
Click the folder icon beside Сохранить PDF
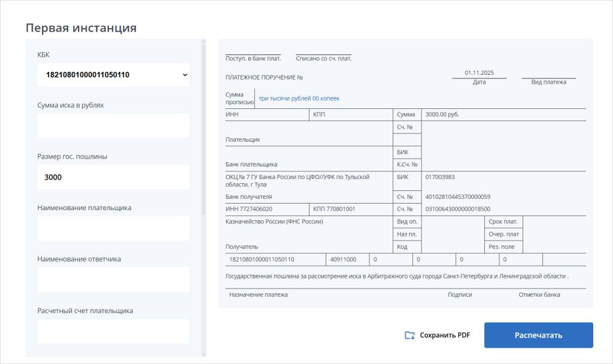[409, 335]
